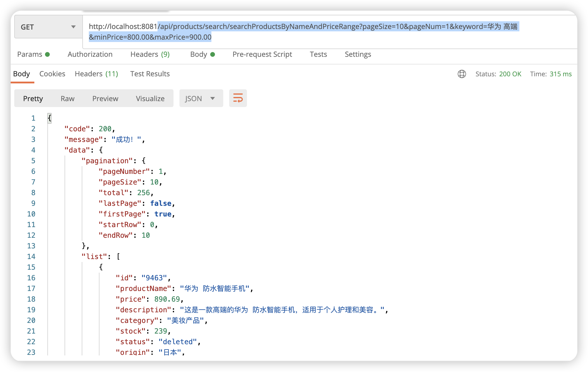
Task: Open the request Settings tab
Action: pyautogui.click(x=358, y=54)
